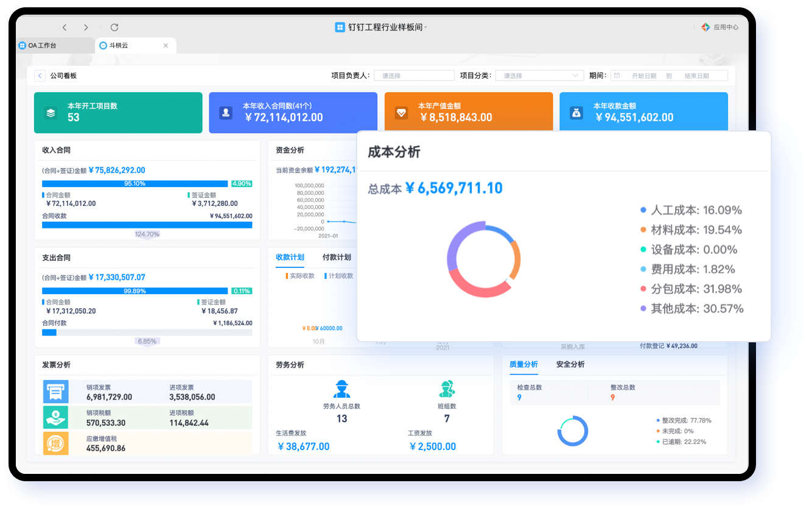This screenshot has height=508, width=812.
Task: Click the back chevron beside 公司看板
Action: 40,76
